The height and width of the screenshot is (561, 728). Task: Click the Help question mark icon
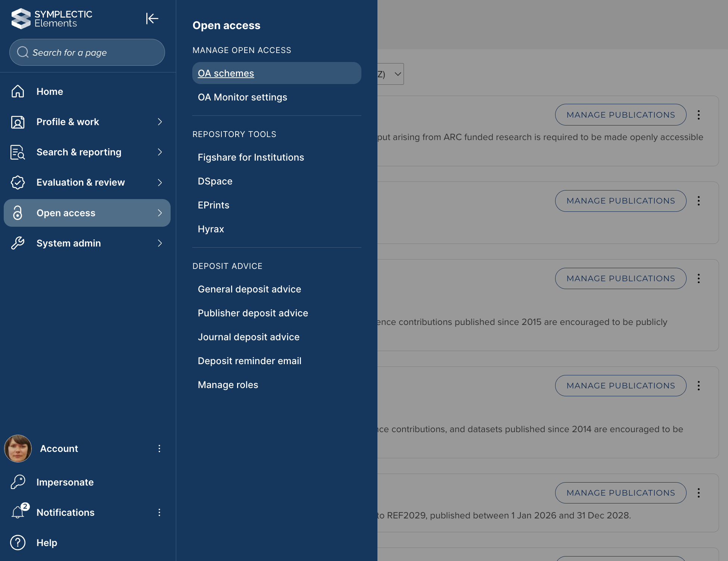(x=18, y=542)
